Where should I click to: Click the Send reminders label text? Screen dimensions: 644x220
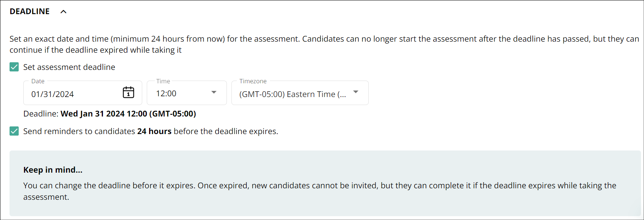[x=151, y=131]
